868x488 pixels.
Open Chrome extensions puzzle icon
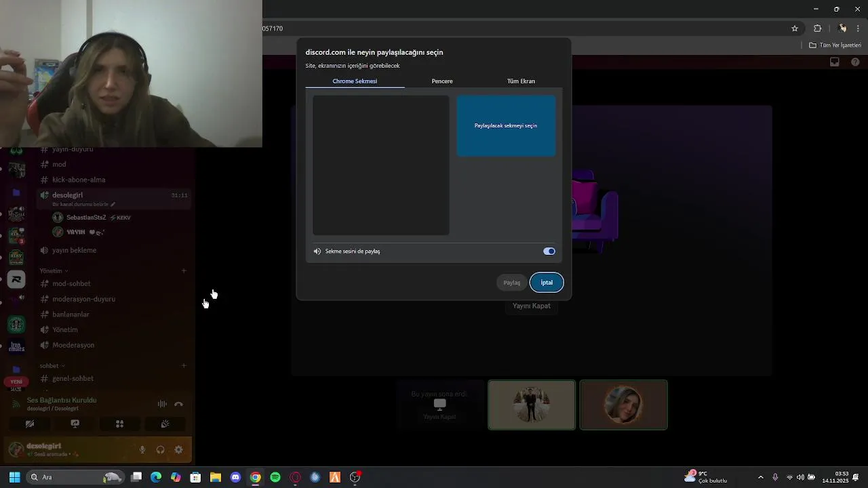[818, 28]
